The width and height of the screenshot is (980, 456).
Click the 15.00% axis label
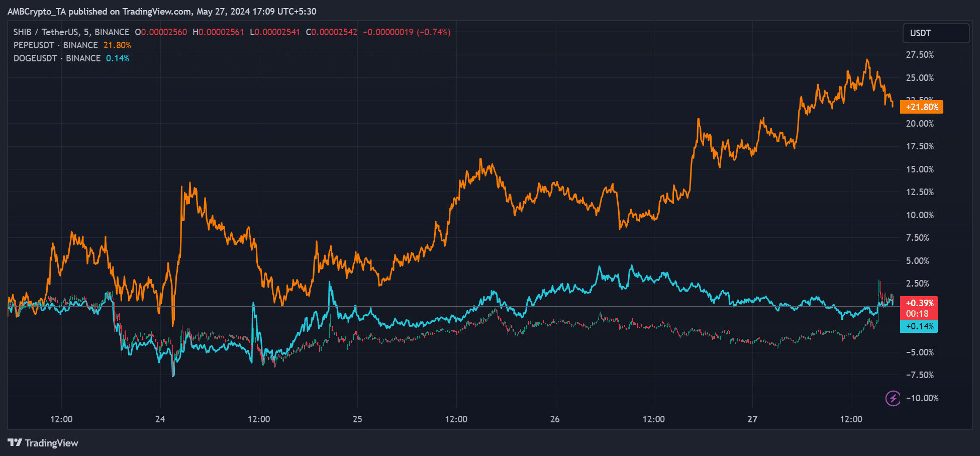[x=920, y=169]
